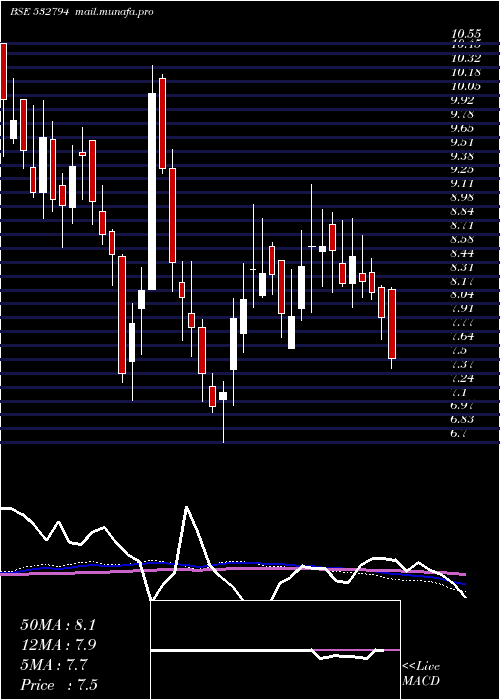This screenshot has width=500, height=700.
Task: Click the Price : 7.5 readout
Action: (59, 685)
